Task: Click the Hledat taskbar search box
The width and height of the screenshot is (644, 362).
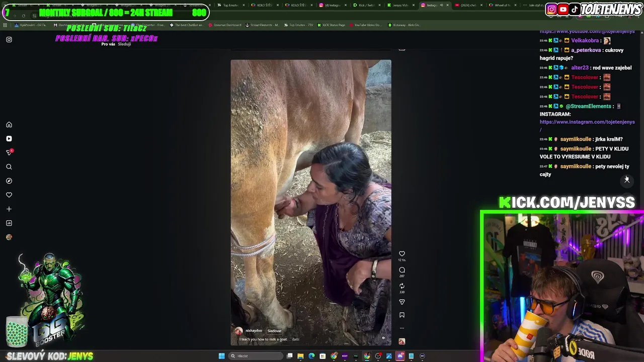Action: click(256, 356)
